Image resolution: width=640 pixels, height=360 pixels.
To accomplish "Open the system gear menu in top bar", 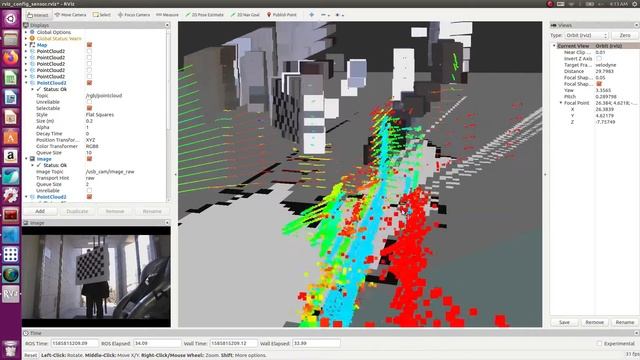I will coord(636,4).
